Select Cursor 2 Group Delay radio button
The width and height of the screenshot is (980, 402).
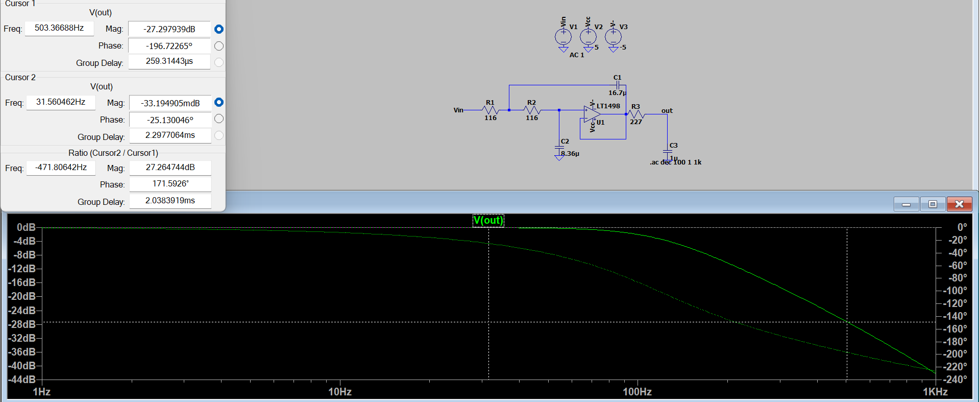(x=219, y=135)
